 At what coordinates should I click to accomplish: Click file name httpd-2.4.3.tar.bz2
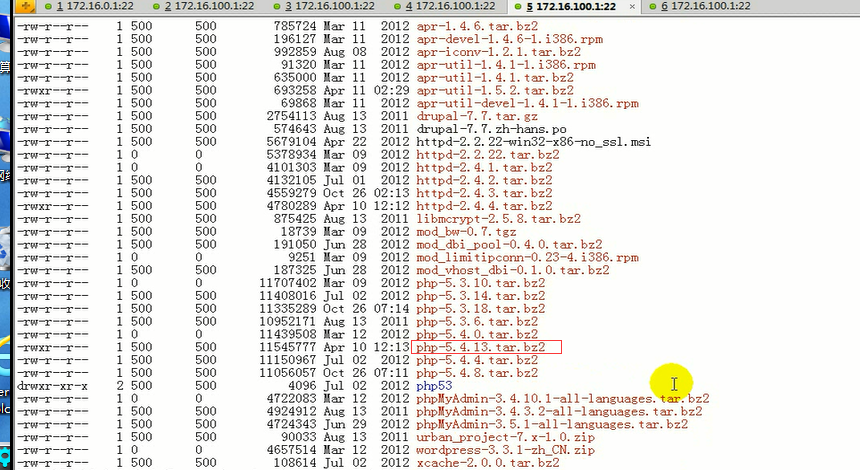[x=484, y=193]
